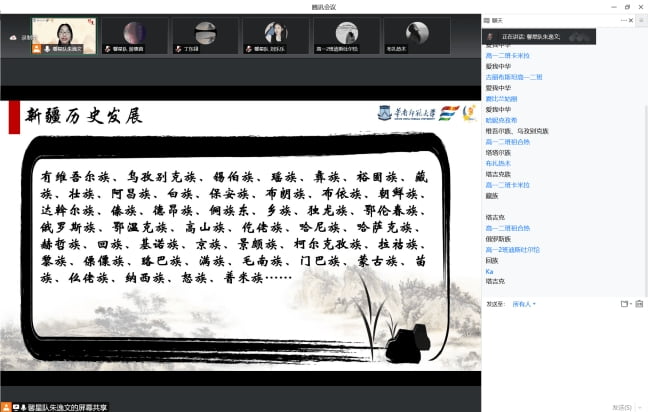
Task: Click the active speaker video tile of 朱逸文
Action: pyautogui.click(x=65, y=35)
